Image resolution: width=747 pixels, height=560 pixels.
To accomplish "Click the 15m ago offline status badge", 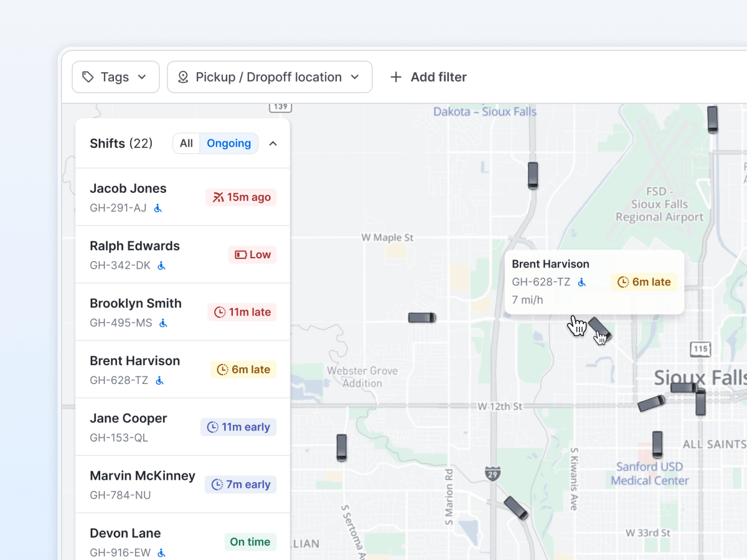I will coord(241,197).
